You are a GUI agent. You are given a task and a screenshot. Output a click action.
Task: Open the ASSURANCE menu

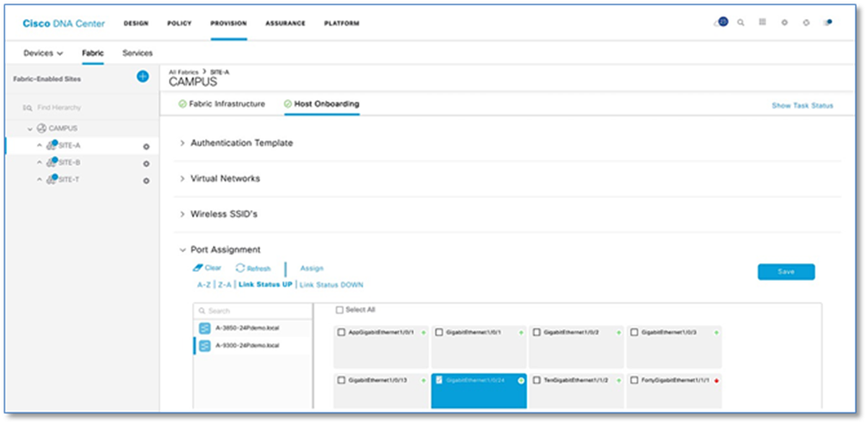point(285,23)
